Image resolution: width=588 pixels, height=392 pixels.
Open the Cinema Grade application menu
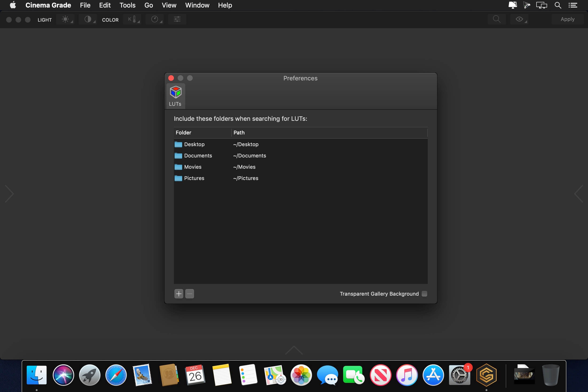point(48,5)
